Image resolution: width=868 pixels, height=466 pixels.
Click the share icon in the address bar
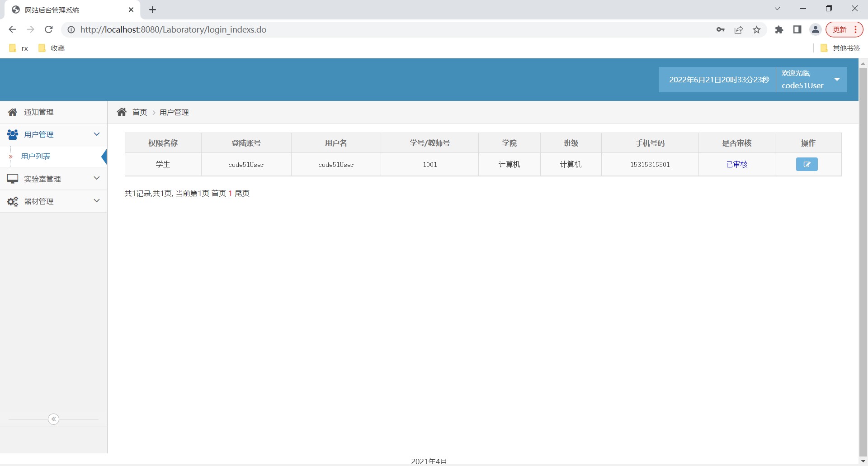(739, 29)
